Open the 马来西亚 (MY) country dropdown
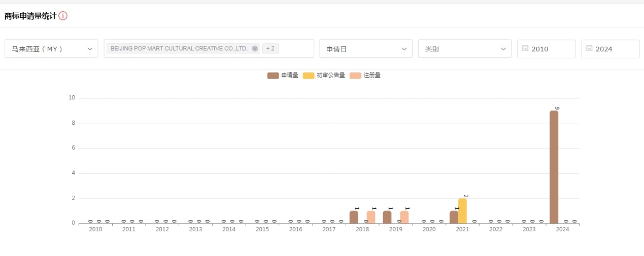Screen dimensions: 644x256 pyautogui.click(x=51, y=49)
